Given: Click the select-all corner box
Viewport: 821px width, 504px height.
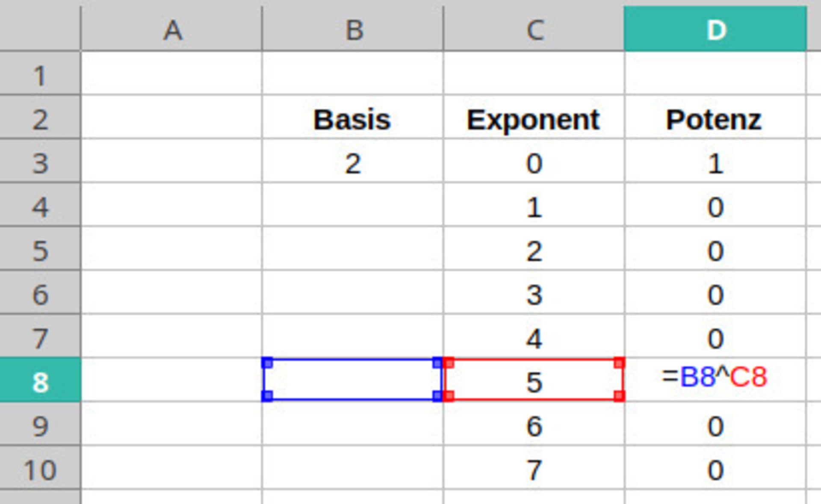Looking at the screenshot, I should [40, 26].
